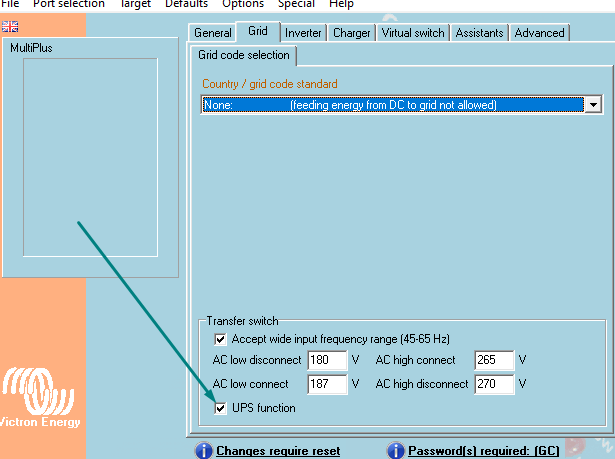Switch to the Charger tab
This screenshot has height=459, width=615.
coord(351,33)
